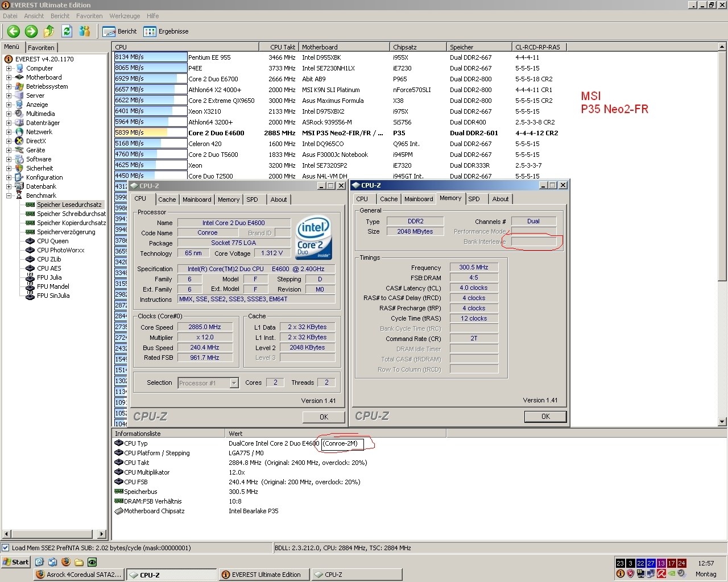Expand the Software tree node
728x582 pixels.
click(x=9, y=159)
